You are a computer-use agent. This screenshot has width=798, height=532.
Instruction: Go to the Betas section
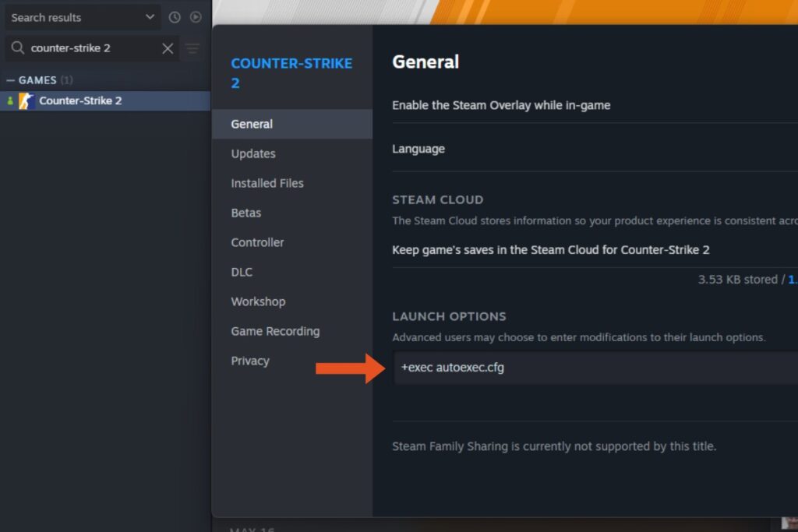coord(245,213)
